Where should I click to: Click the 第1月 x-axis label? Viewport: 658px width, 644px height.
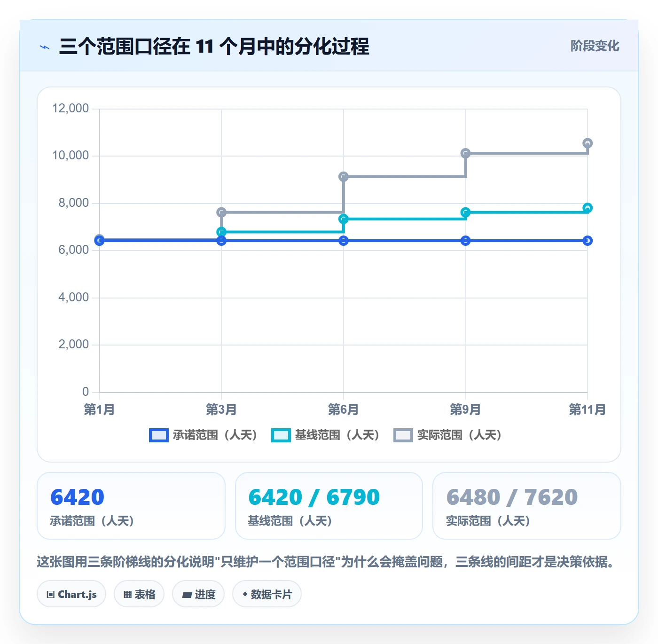pos(99,409)
